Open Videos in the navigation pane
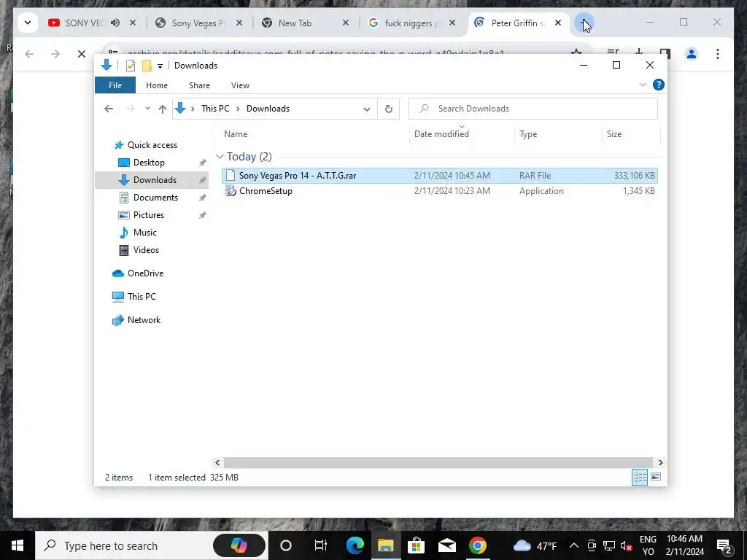 tap(146, 250)
